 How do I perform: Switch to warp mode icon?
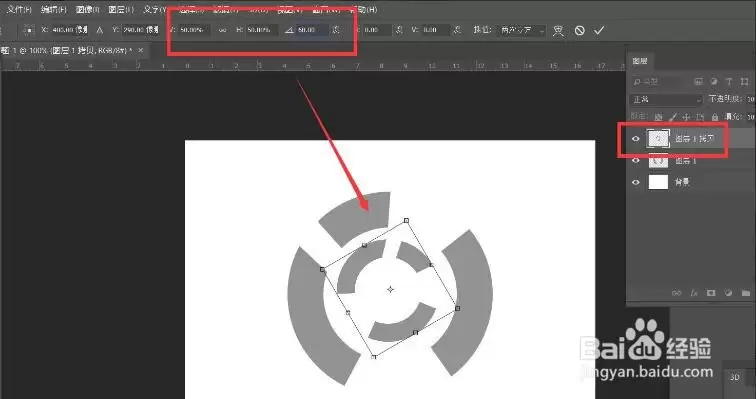click(x=558, y=30)
